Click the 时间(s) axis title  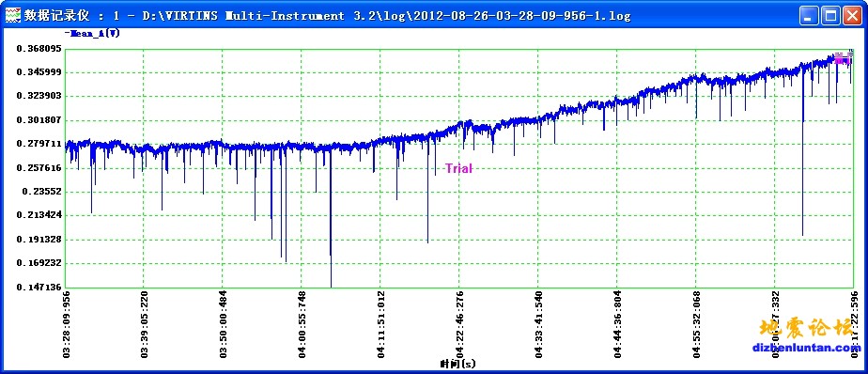tap(457, 364)
